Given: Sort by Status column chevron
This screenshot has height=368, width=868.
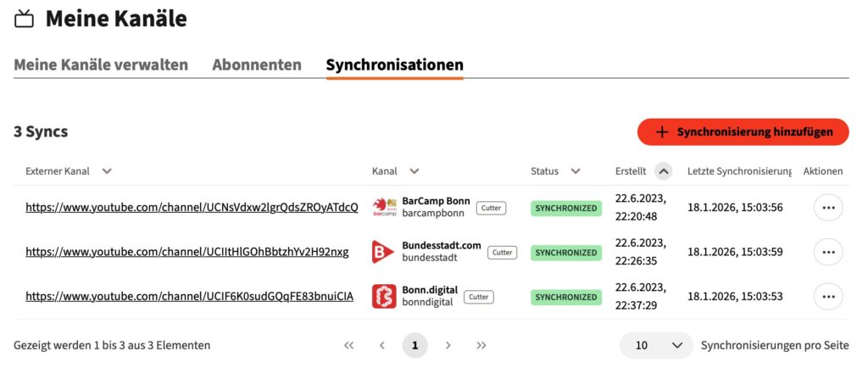Looking at the screenshot, I should [576, 171].
